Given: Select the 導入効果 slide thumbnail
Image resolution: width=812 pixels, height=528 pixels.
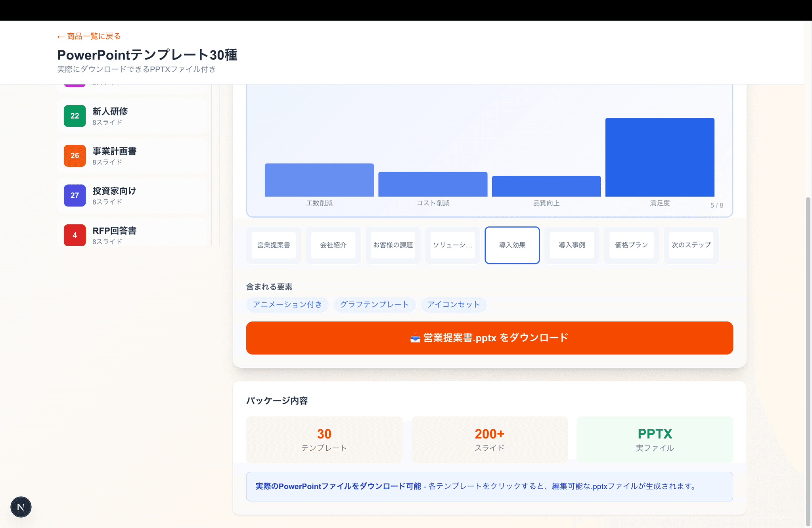Looking at the screenshot, I should pos(512,245).
